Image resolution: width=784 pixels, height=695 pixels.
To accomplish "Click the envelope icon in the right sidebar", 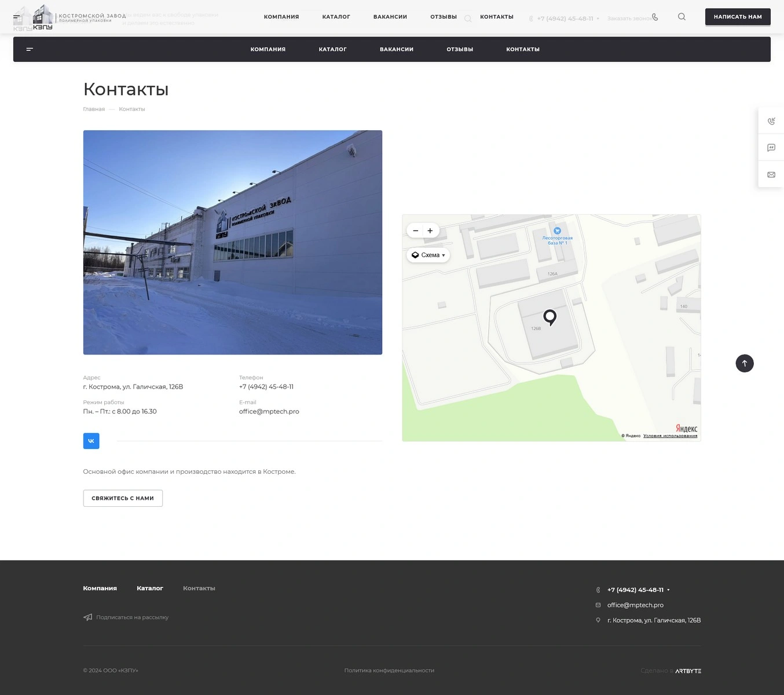I will 771,174.
